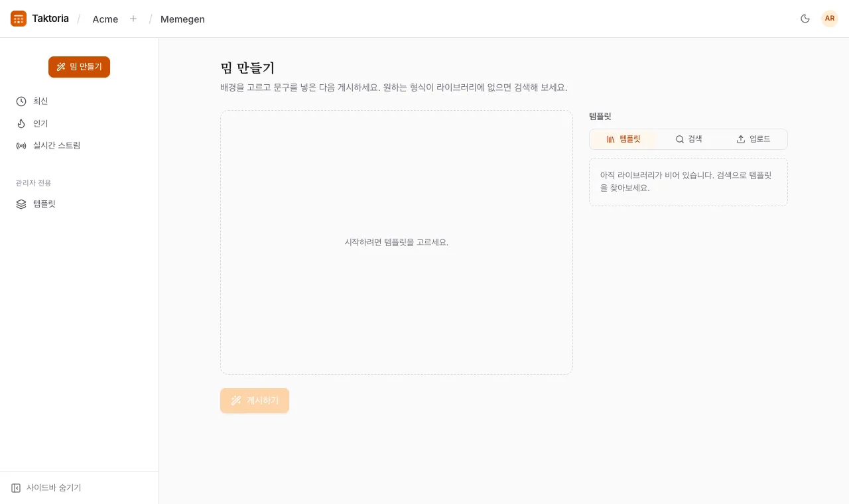Open the Acme breadcrumb
Viewport: 849px width, 504px height.
(x=105, y=19)
